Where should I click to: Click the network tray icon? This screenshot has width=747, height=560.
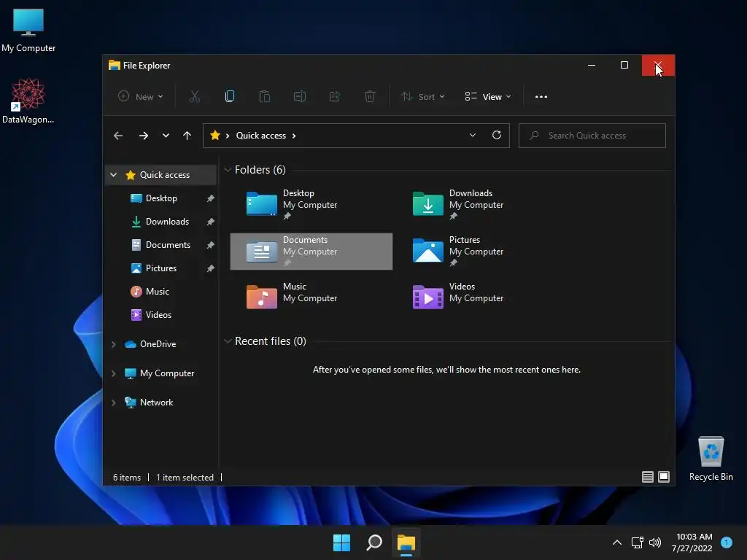point(637,542)
